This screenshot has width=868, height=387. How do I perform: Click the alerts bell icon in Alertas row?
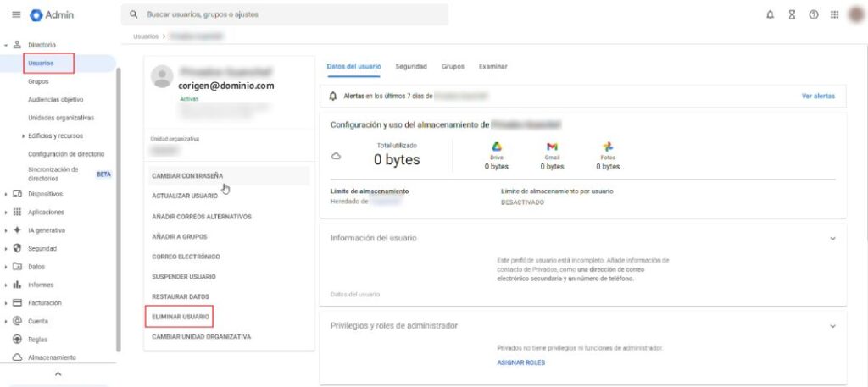[332, 97]
